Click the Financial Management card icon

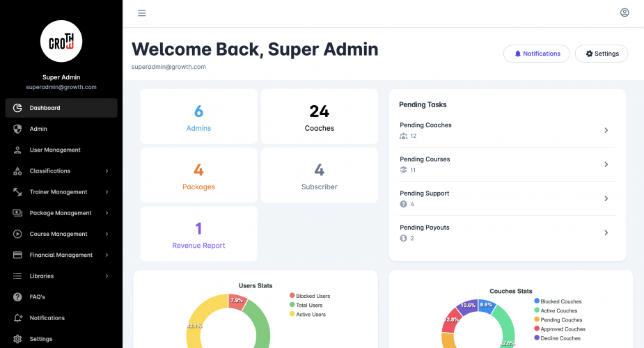[x=17, y=255]
